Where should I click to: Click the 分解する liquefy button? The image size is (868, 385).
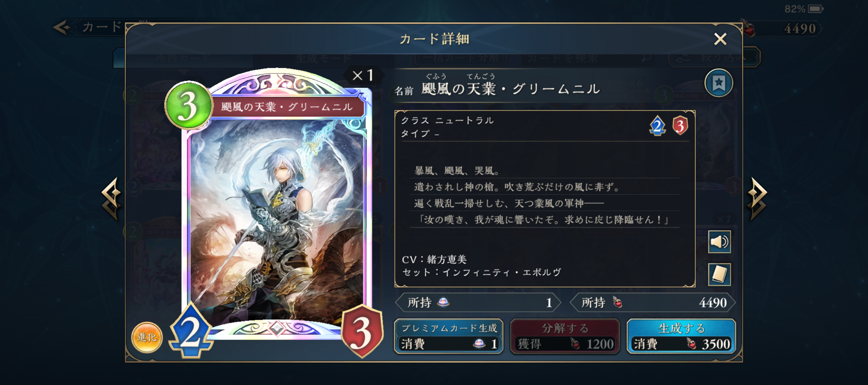pyautogui.click(x=565, y=336)
